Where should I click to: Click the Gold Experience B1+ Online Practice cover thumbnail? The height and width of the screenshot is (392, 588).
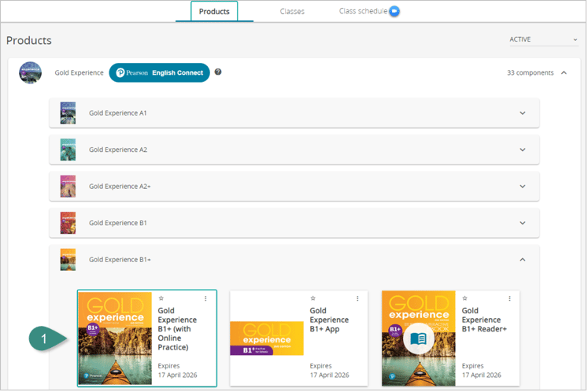115,338
